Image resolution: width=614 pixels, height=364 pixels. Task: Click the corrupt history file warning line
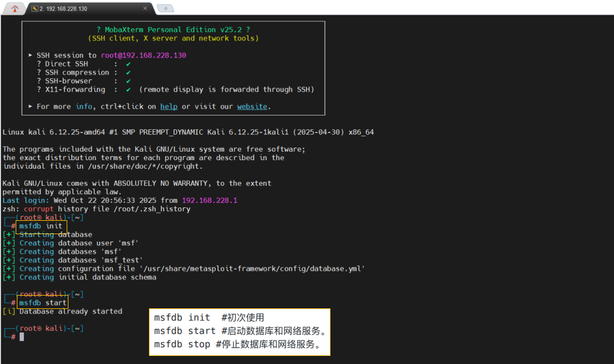pyautogui.click(x=96, y=209)
